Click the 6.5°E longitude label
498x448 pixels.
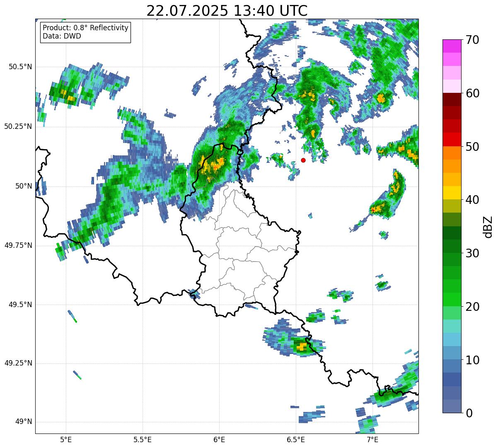click(296, 439)
